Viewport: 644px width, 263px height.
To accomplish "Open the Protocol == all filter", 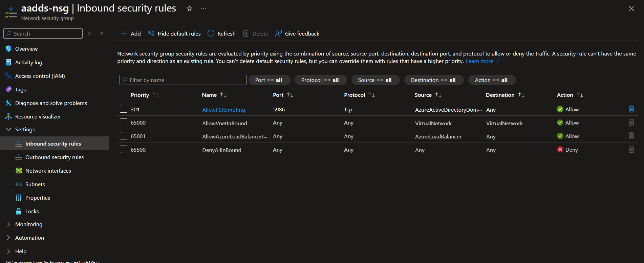I will (x=320, y=80).
